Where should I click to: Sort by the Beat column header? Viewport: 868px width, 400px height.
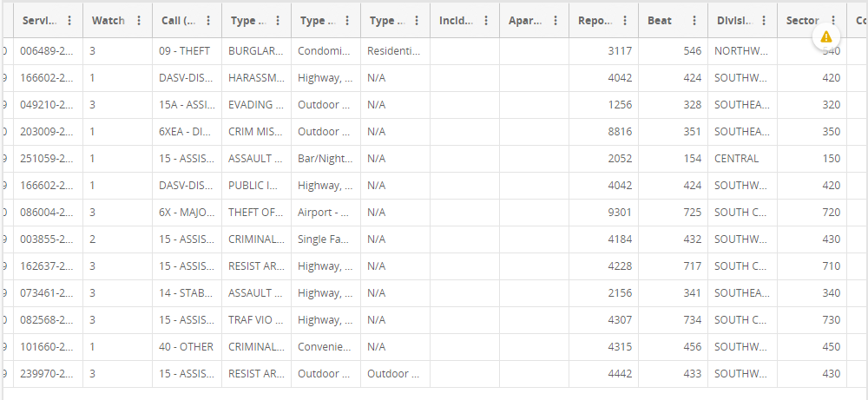pos(660,21)
